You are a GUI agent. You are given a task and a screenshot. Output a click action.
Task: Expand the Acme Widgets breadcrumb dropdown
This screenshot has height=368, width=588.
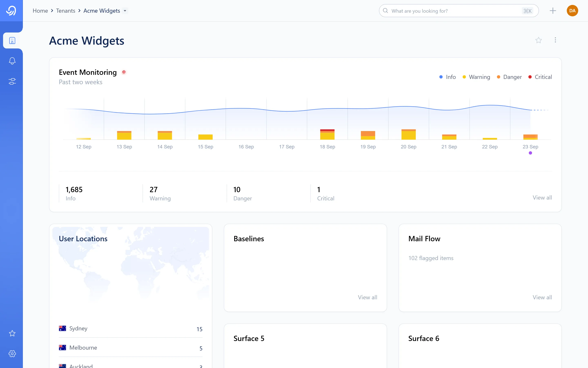125,11
